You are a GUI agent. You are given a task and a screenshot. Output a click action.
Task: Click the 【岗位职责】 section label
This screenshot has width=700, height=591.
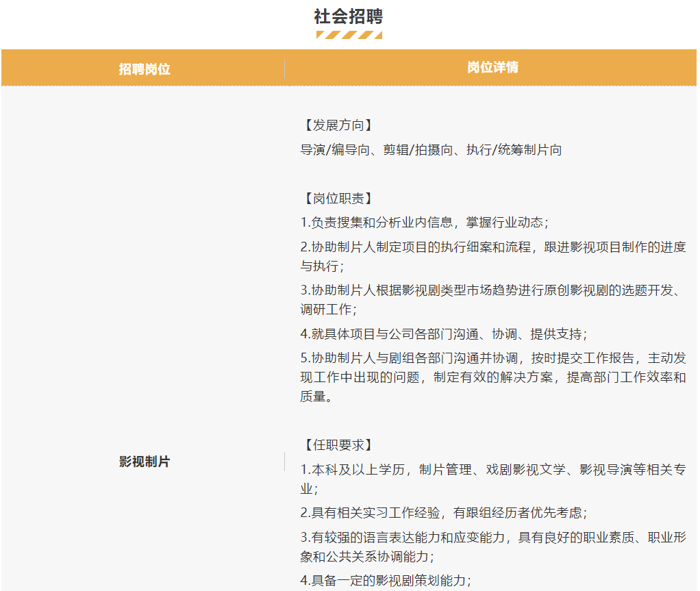pyautogui.click(x=338, y=198)
